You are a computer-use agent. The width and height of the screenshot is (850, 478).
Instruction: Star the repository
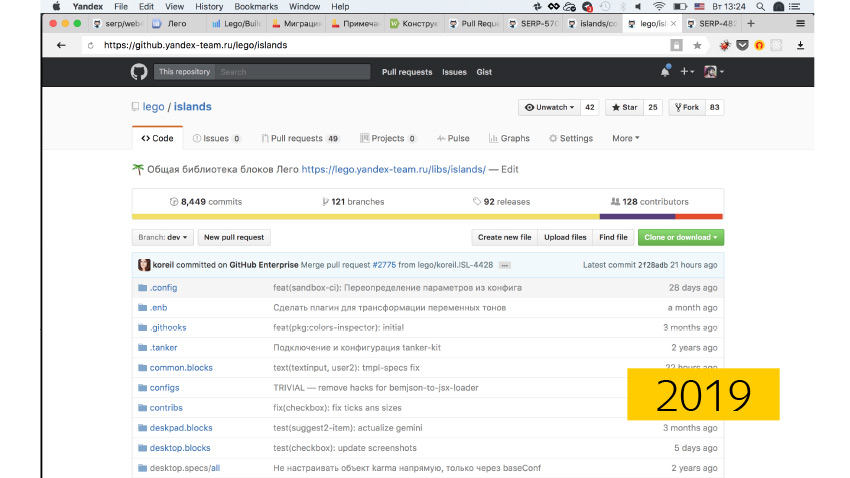624,107
